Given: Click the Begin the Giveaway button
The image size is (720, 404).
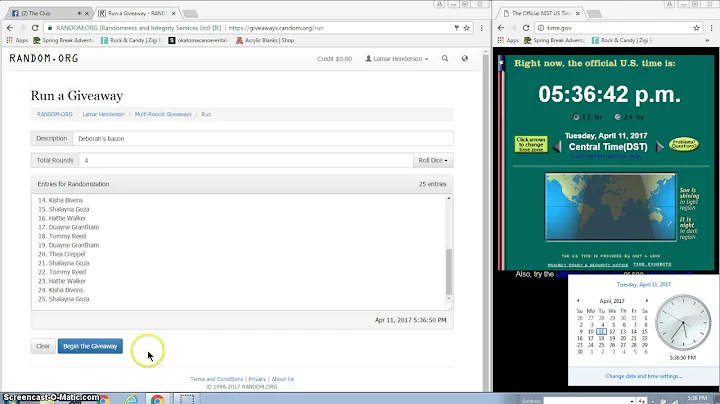Looking at the screenshot, I should click(x=90, y=346).
